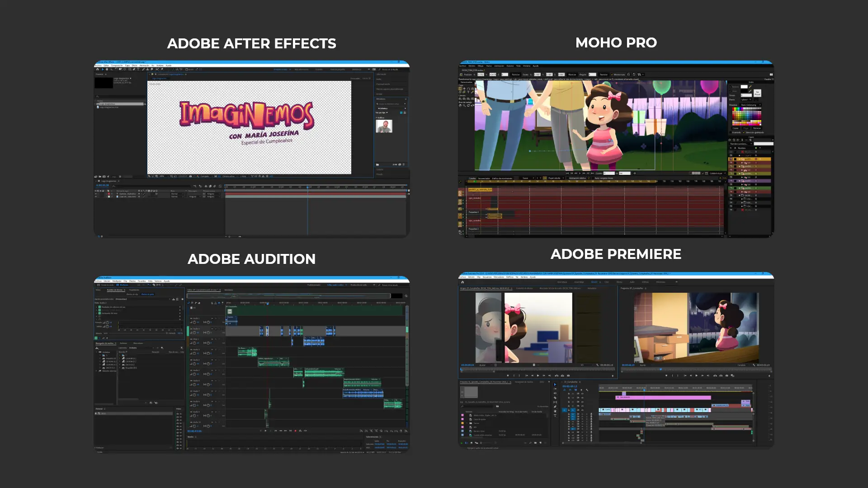Image resolution: width=868 pixels, height=488 pixels.
Task: Select the Type (T) tool in After Effects
Action: pyautogui.click(x=138, y=69)
